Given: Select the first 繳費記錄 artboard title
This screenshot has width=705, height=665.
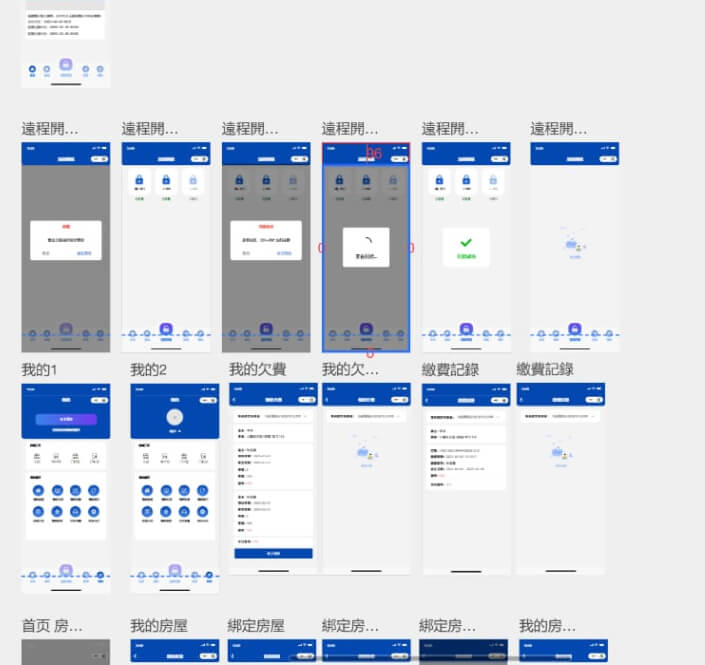Looking at the screenshot, I should point(450,370).
